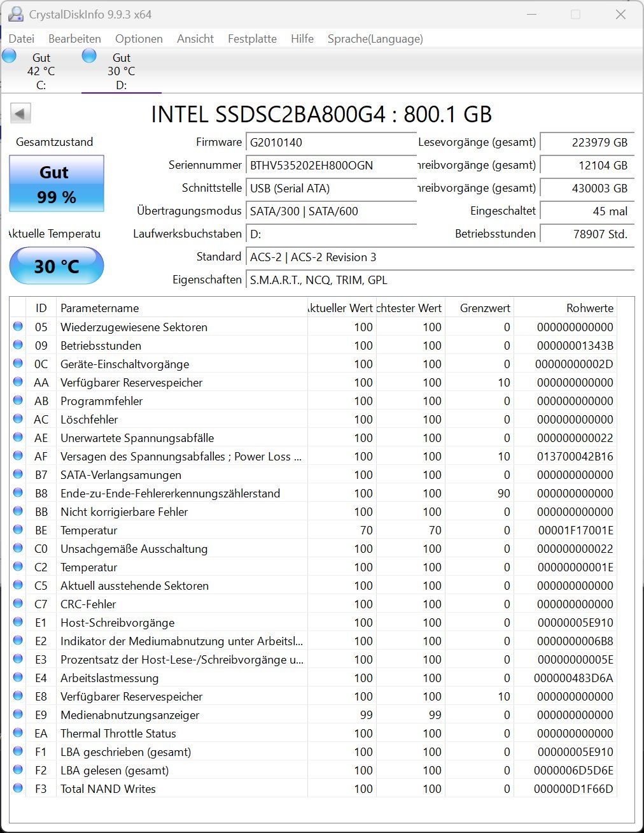This screenshot has width=644, height=833.
Task: Click status orb for Aktuell ausstehende Sektoren
Action: (x=18, y=585)
